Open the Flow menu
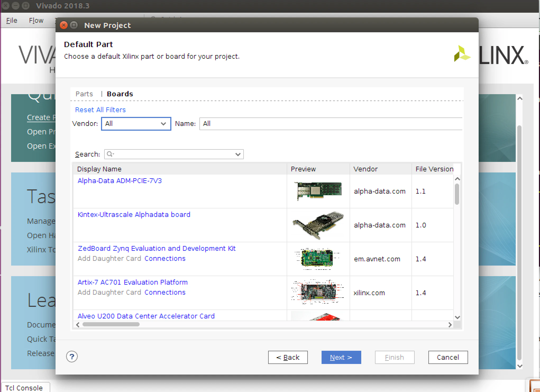This screenshot has width=540, height=392. tap(36, 20)
